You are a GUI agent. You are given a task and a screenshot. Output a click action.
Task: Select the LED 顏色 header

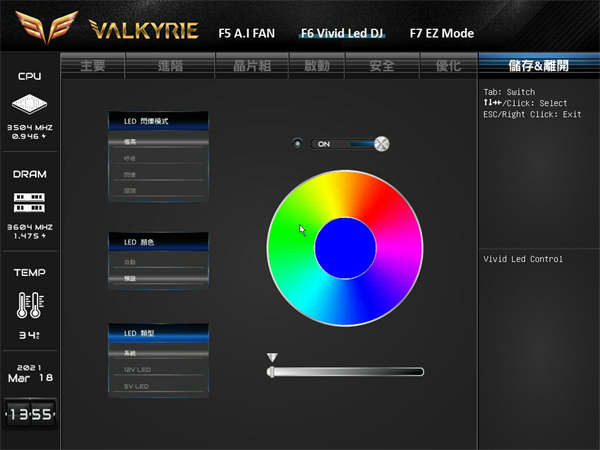158,242
